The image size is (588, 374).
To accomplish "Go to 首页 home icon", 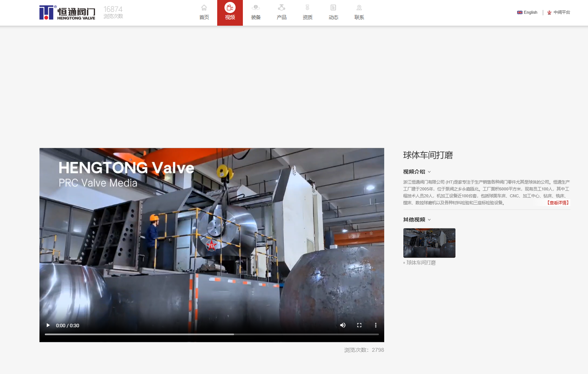I will [x=204, y=8].
